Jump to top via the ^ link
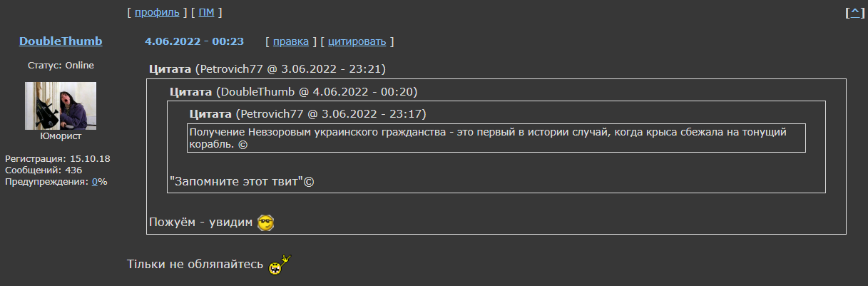 pos(855,12)
